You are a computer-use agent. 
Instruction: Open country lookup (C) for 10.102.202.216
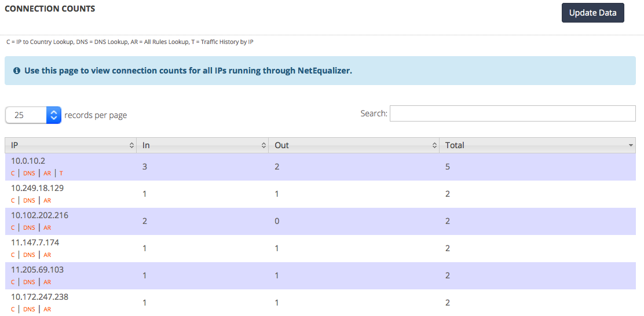(13, 228)
